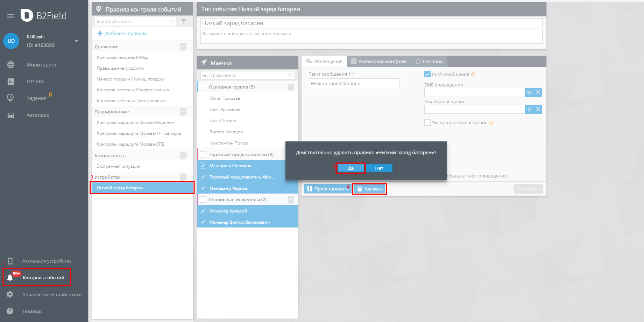The image size is (644, 322).
Task: Open Помощь question mark icon
Action: click(10, 311)
